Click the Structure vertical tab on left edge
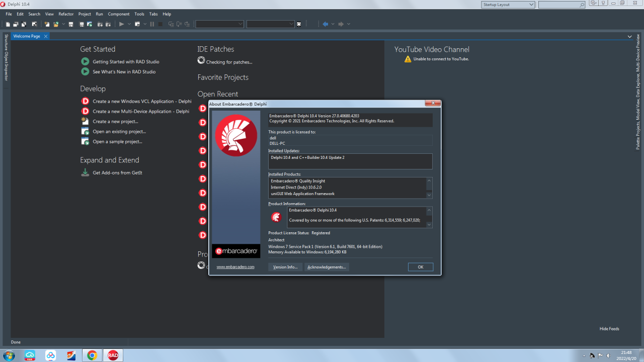Image resolution: width=644 pixels, height=362 pixels. (x=6, y=42)
